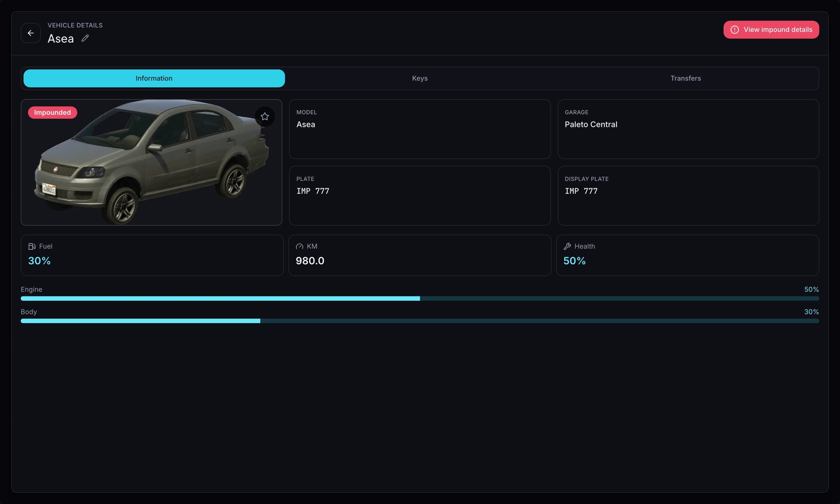Image resolution: width=840 pixels, height=504 pixels.
Task: Click the Health wrench icon
Action: (567, 246)
